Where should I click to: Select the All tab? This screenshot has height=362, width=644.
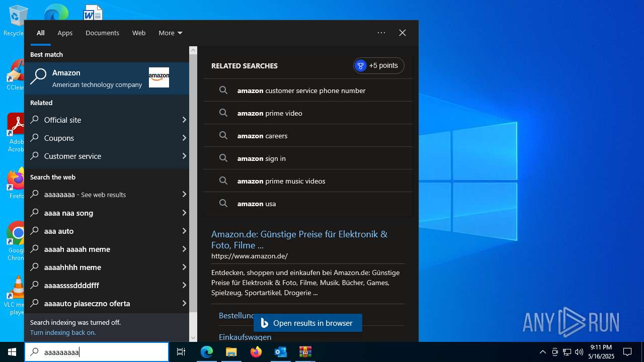[x=41, y=33]
